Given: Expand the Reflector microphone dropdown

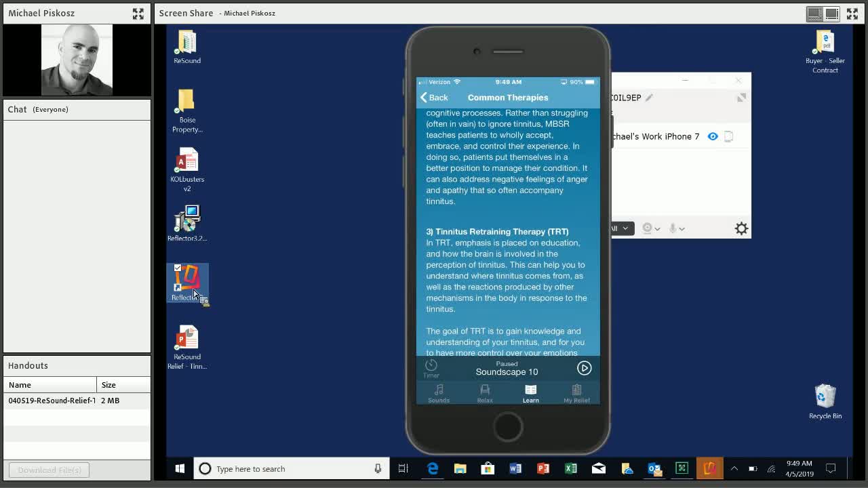Looking at the screenshot, I should coord(677,228).
